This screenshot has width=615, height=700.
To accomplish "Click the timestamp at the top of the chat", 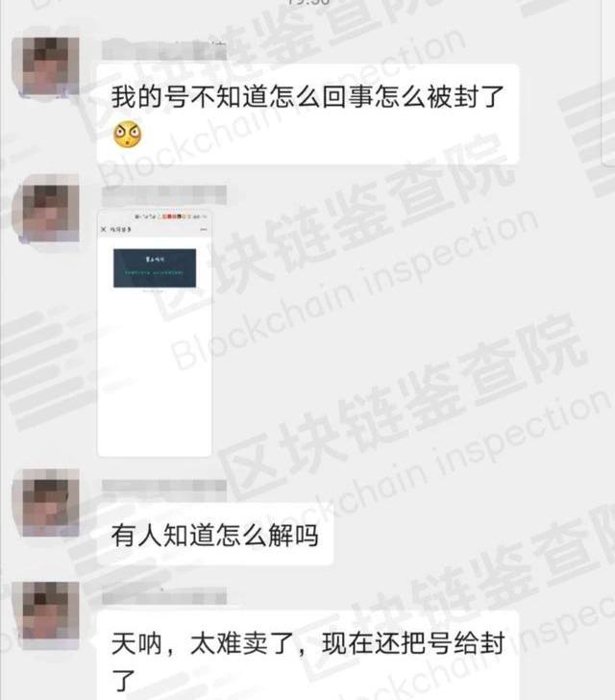I will tap(307, 2).
